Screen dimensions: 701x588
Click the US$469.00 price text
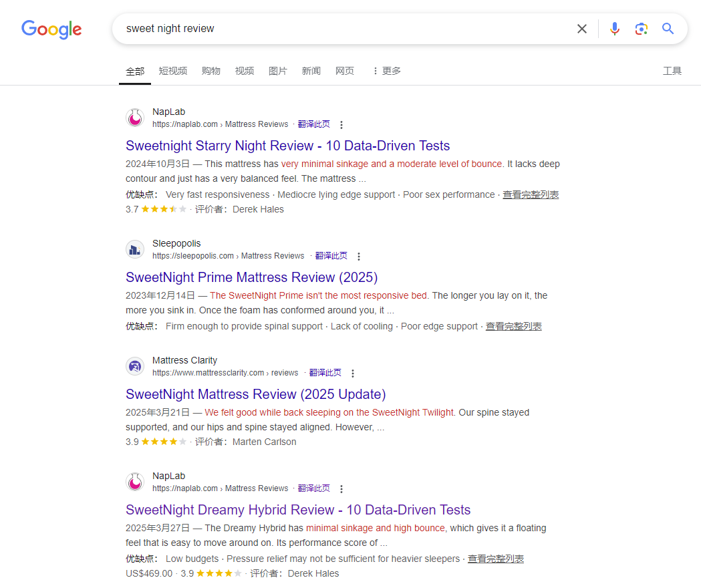point(149,573)
